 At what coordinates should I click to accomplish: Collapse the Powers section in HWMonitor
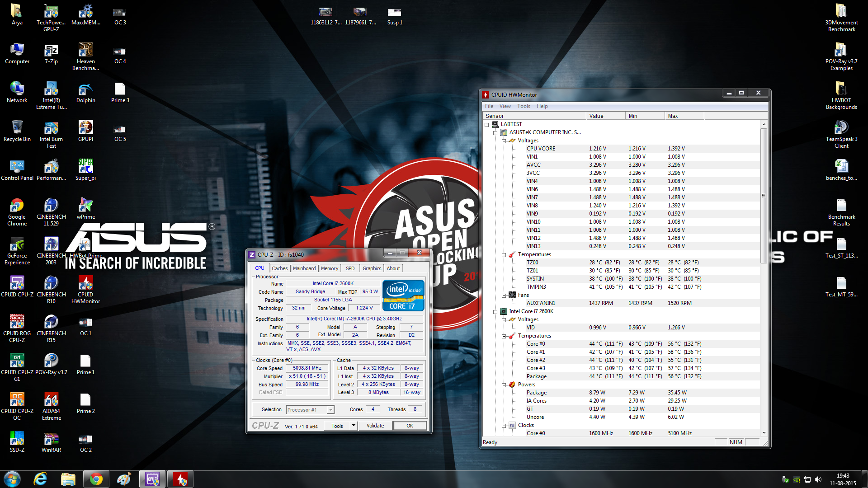tap(504, 385)
